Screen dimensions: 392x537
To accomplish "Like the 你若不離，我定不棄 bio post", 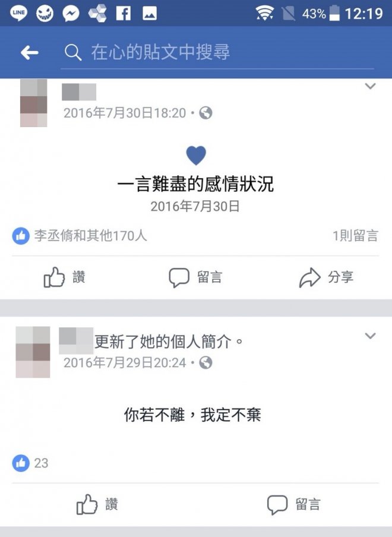I will click(x=97, y=504).
